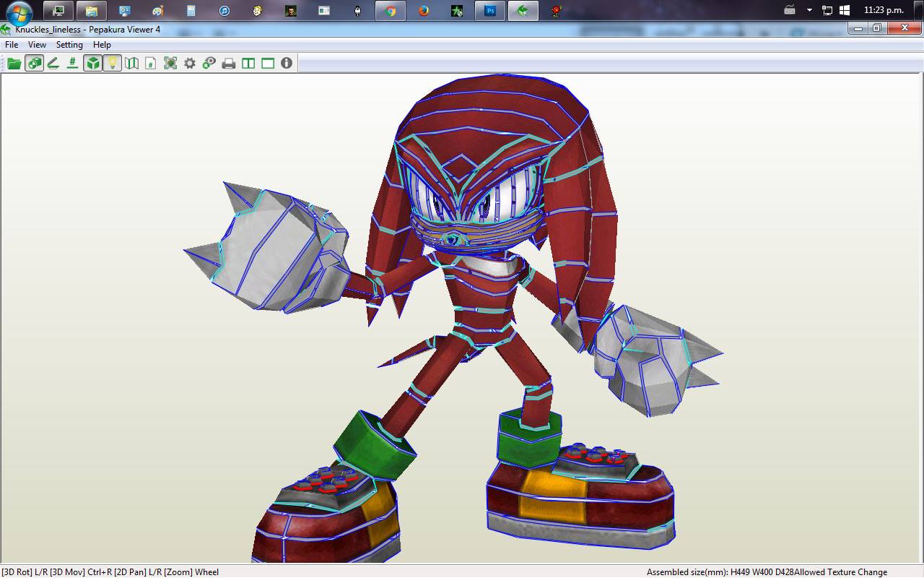Toggle the edge ID number sign button
This screenshot has width=924, height=578.
click(72, 64)
